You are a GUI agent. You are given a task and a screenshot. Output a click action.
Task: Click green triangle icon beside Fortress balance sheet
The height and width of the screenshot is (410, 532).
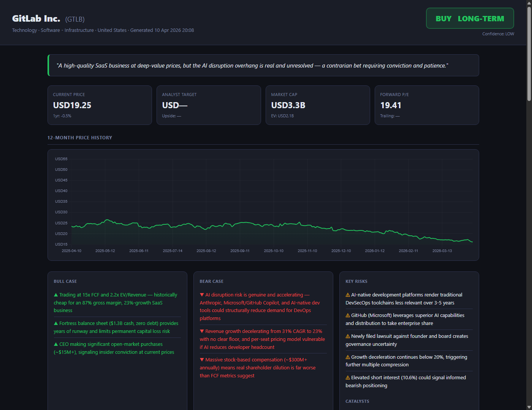[56, 323]
